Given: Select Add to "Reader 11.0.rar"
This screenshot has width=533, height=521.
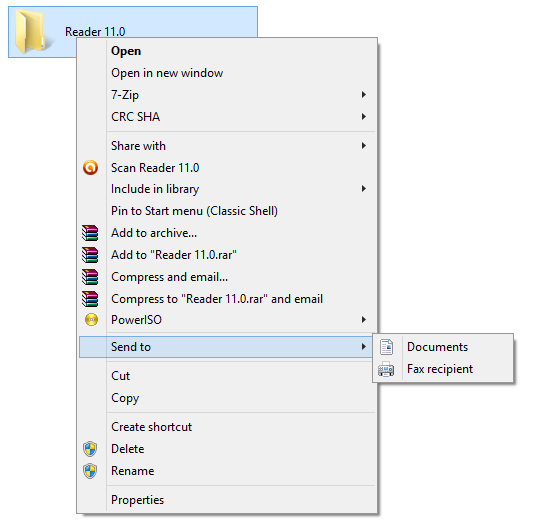Looking at the screenshot, I should tap(227, 255).
